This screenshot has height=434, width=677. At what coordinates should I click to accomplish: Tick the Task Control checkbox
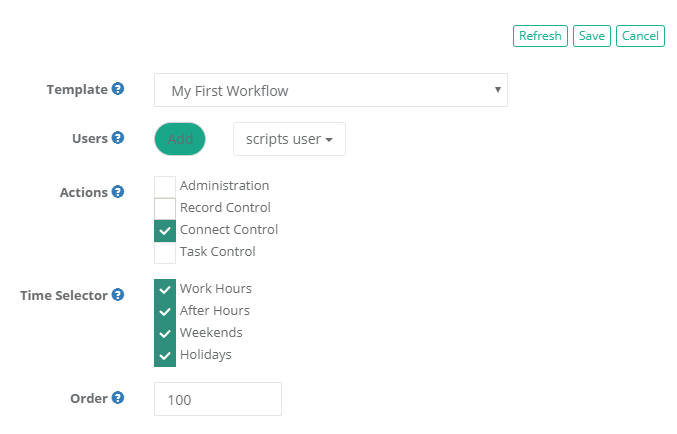click(x=165, y=252)
